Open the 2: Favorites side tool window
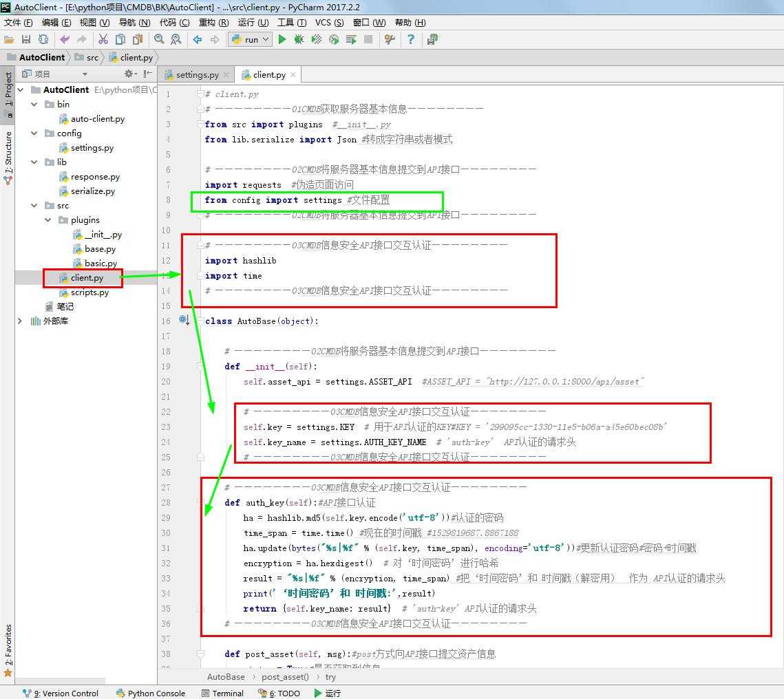The image size is (784, 699). pos(8,649)
